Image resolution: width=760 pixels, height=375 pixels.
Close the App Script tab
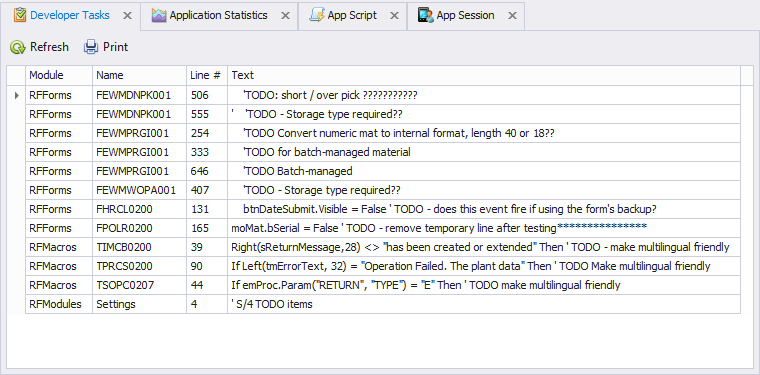point(395,16)
